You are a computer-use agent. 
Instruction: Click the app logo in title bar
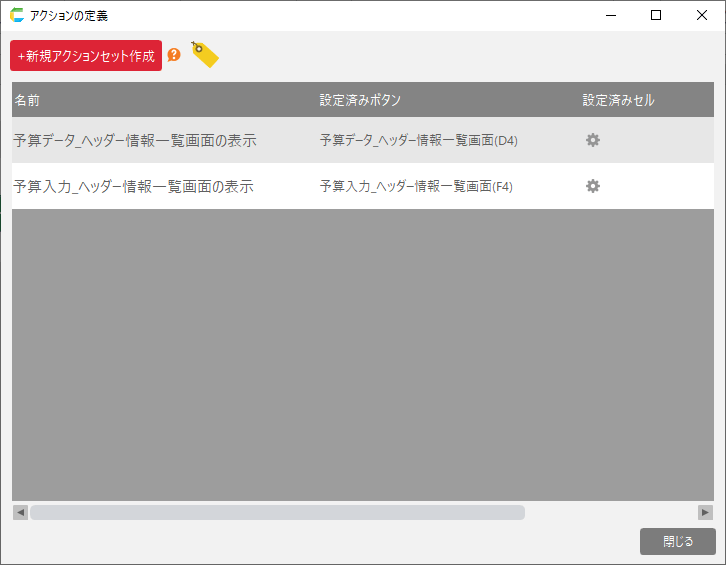(17, 15)
